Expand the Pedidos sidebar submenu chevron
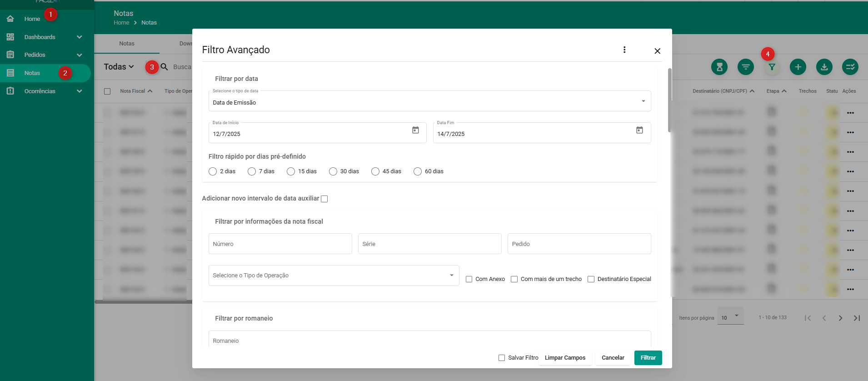868x381 pixels. point(80,55)
